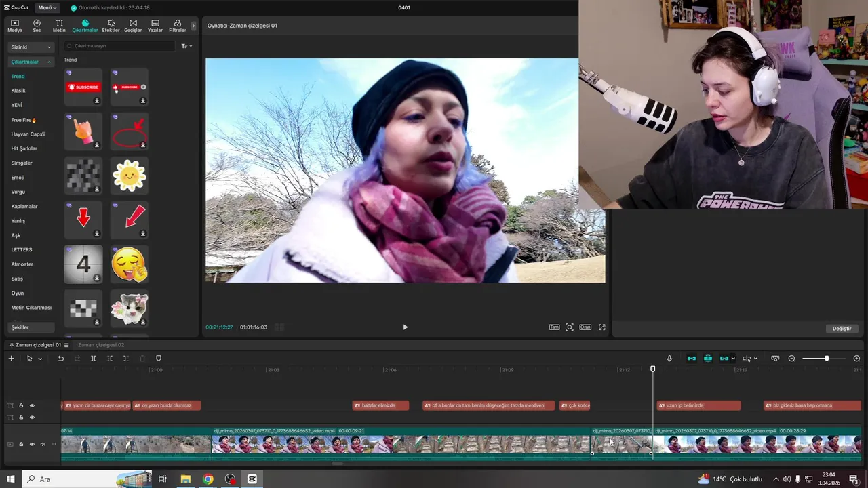This screenshot has width=868, height=488.
Task: Open CapCut from the Windows taskbar
Action: pos(252,479)
